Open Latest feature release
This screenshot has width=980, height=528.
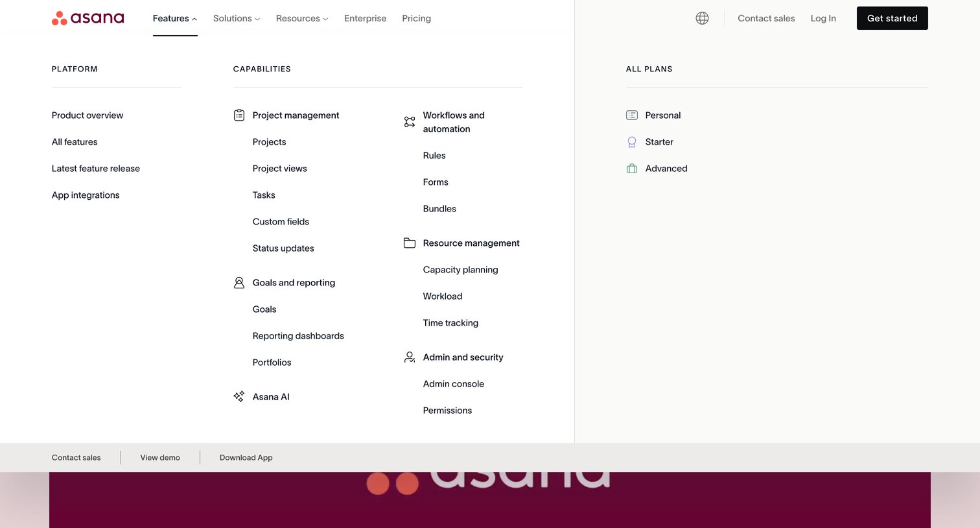(x=96, y=169)
